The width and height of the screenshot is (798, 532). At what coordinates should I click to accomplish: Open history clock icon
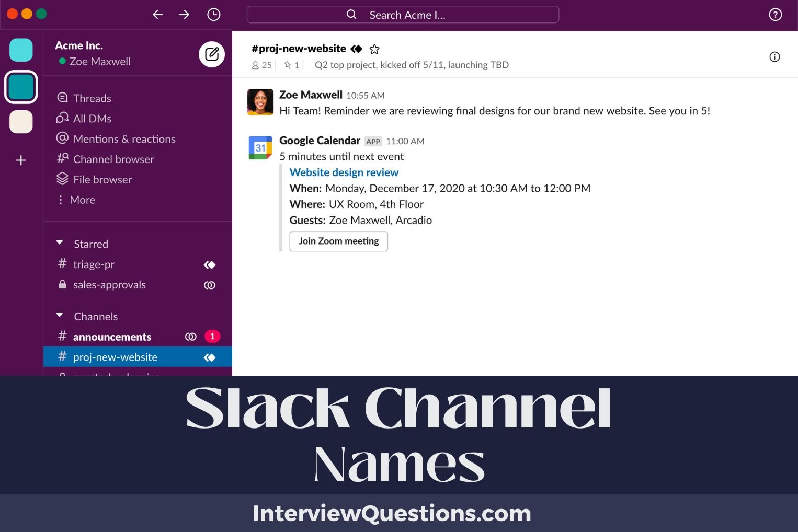coord(214,15)
